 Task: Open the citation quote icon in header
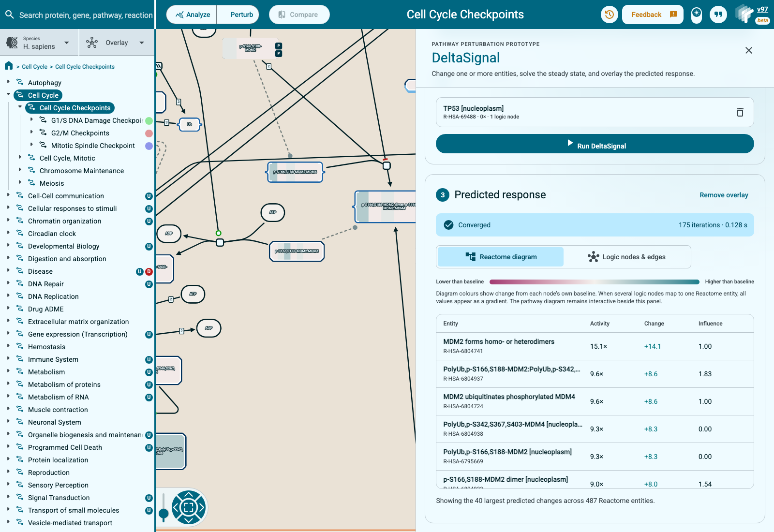click(x=718, y=15)
